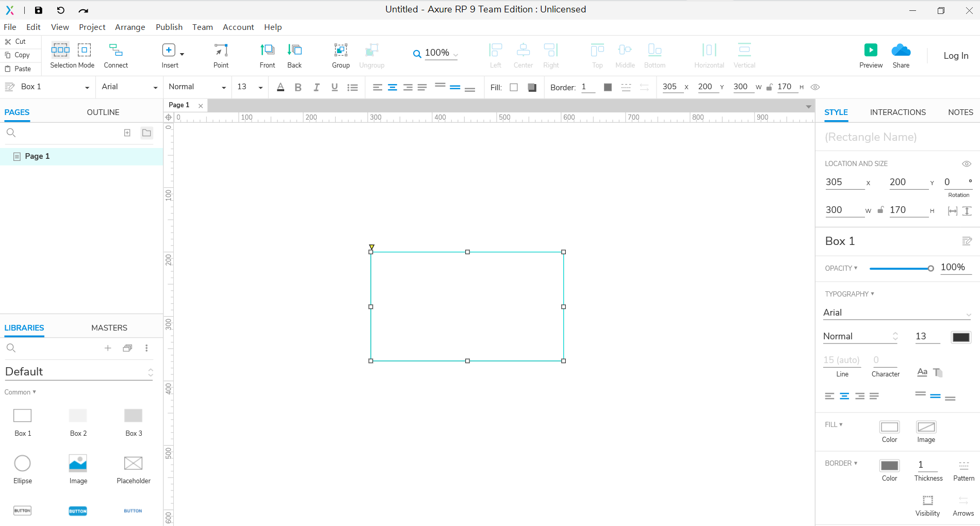Open the Publish menu
This screenshot has width=980, height=526.
(x=169, y=27)
